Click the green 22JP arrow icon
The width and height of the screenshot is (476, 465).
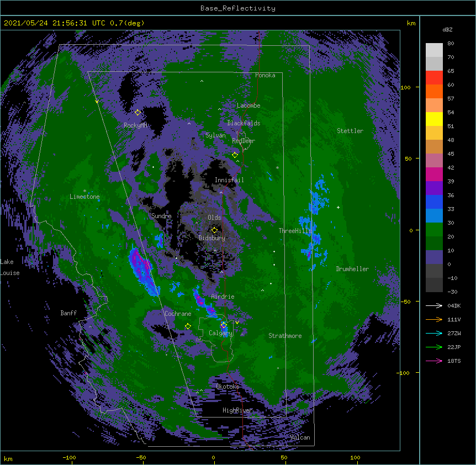point(434,347)
